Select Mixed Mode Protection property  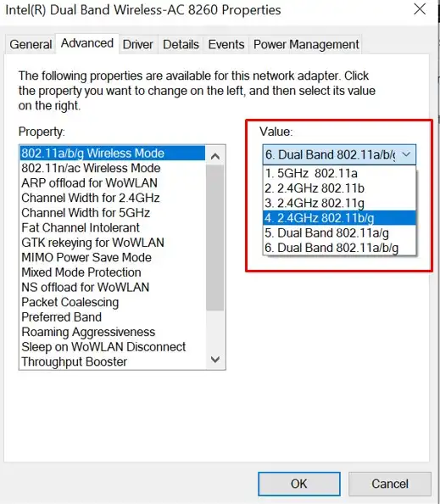[x=113, y=272]
